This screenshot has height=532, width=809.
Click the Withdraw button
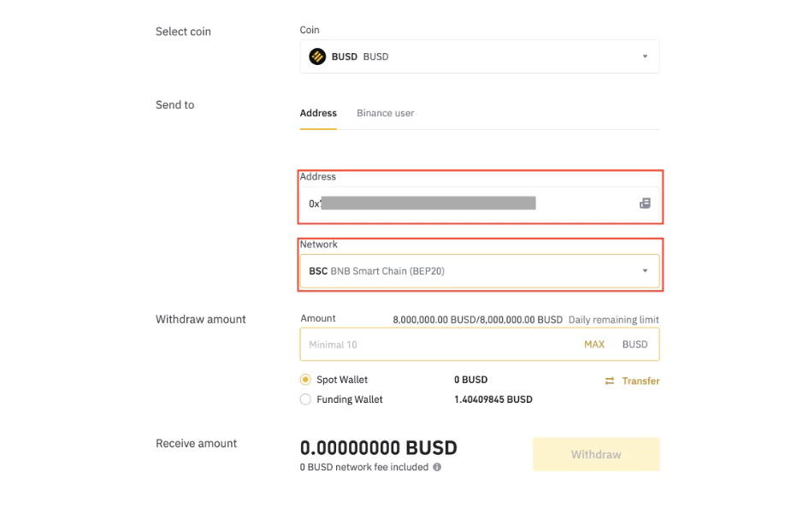(596, 454)
